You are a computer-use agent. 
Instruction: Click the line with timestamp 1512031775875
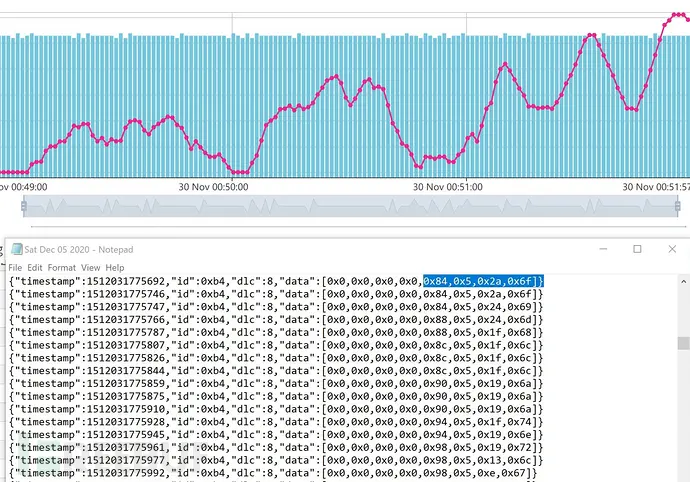tap(276, 396)
